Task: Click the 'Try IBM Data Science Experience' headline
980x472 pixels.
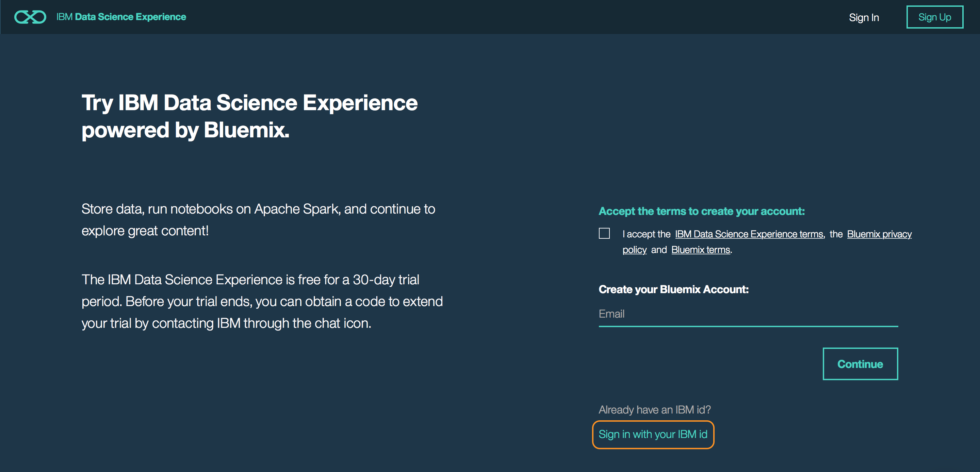Action: [x=249, y=103]
